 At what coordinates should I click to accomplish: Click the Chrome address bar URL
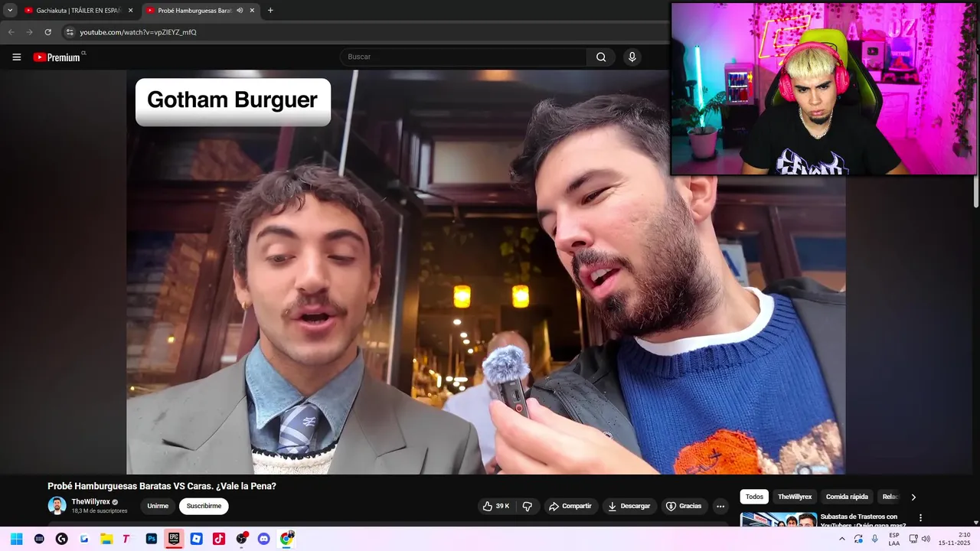[x=138, y=32]
